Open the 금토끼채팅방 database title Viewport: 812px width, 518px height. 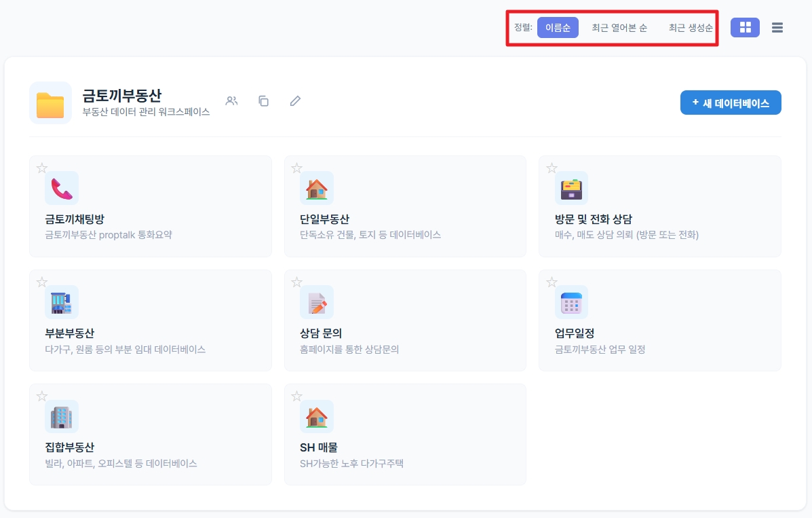(75, 219)
